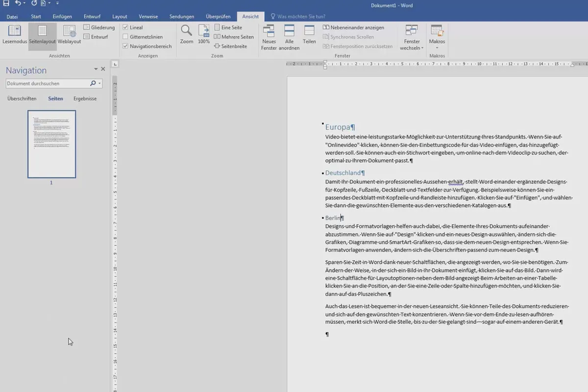Image resolution: width=588 pixels, height=392 pixels.
Task: Open the Datei tab
Action: [12, 16]
